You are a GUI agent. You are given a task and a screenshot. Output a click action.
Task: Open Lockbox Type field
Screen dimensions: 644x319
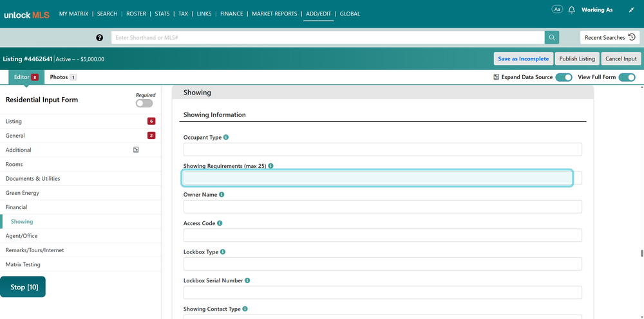point(383,264)
